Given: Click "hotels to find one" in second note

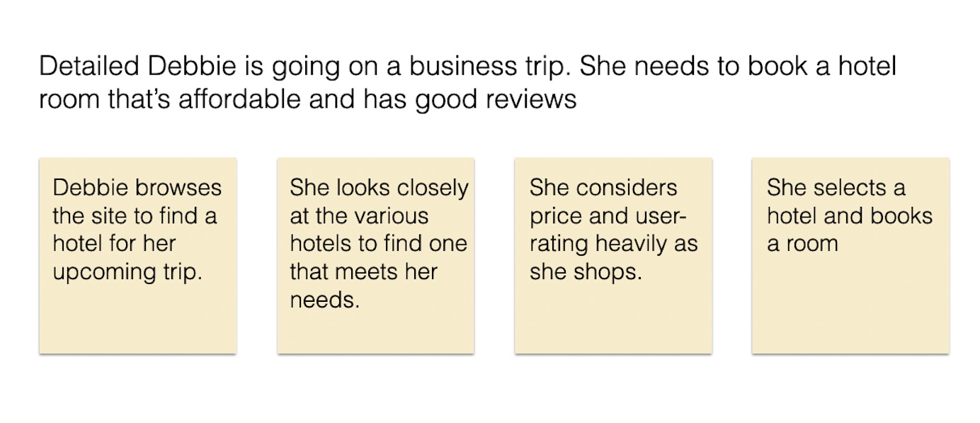Looking at the screenshot, I should click(x=378, y=244).
